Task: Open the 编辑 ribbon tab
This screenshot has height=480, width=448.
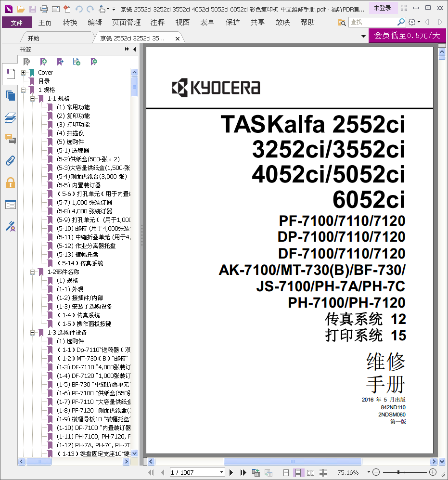Action: (95, 22)
